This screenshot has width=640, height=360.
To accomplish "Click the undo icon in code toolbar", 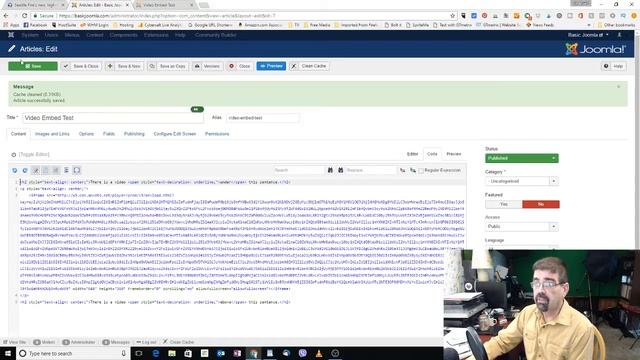I will [15, 170].
